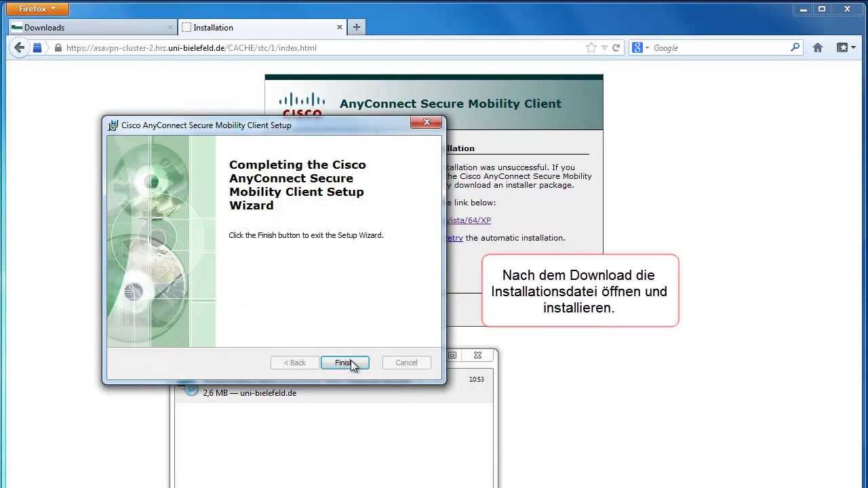Screen dimensions: 868x488
Task: Bookmark this page with the star icon
Action: (591, 47)
